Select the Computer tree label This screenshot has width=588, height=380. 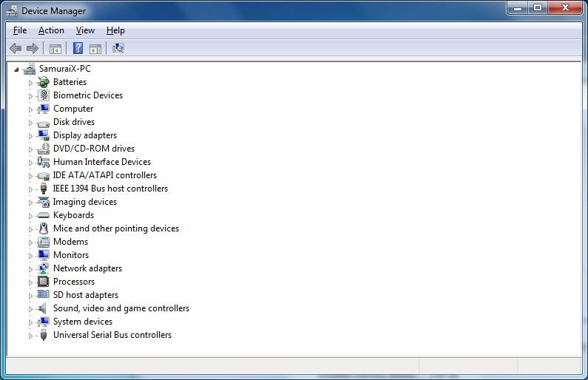pyautogui.click(x=73, y=109)
